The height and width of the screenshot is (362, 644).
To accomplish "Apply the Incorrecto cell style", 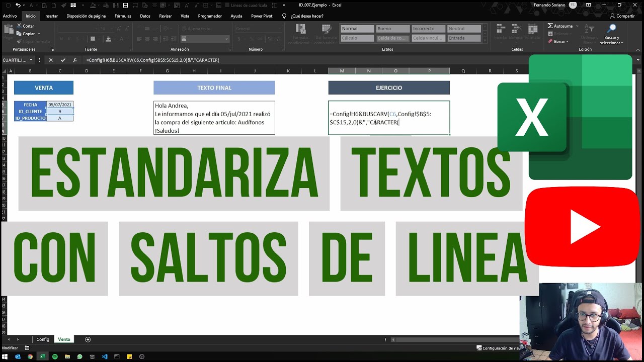I will tap(429, 29).
